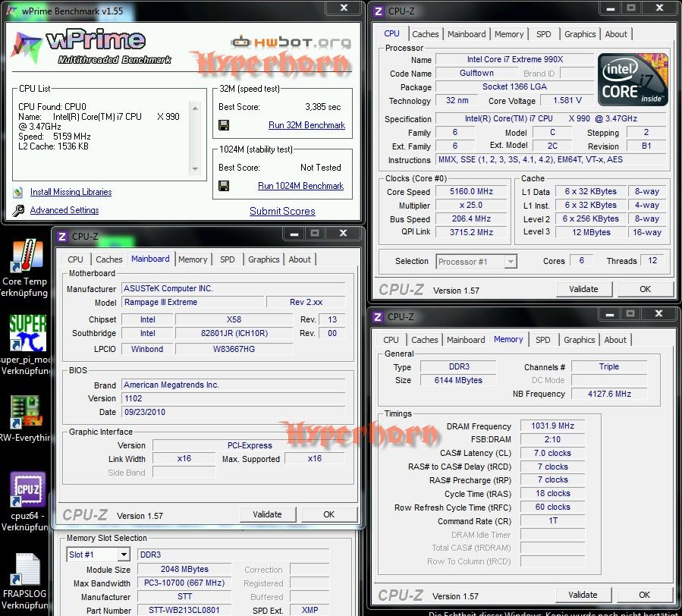Open Caches tab in the Memory CPU-Z window
The image size is (682, 616).
pos(425,340)
